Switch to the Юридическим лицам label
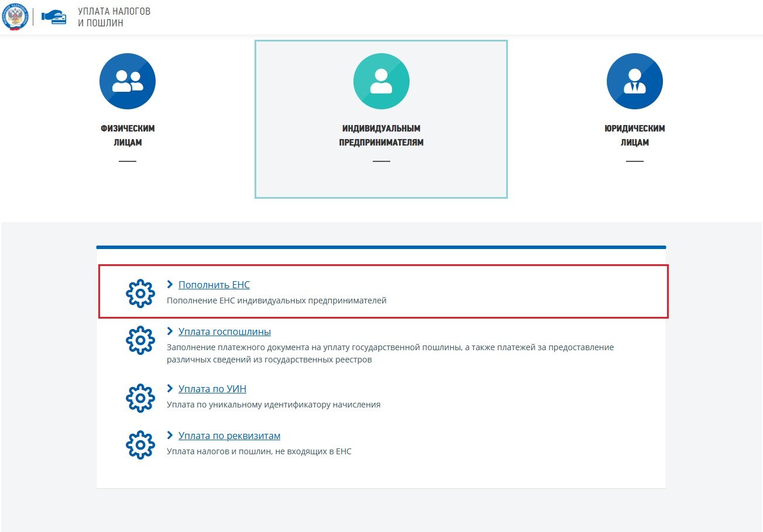 634,136
